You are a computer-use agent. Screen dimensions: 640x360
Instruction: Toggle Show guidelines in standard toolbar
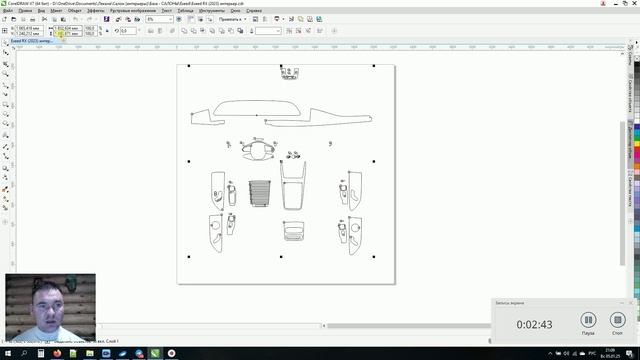209,19
